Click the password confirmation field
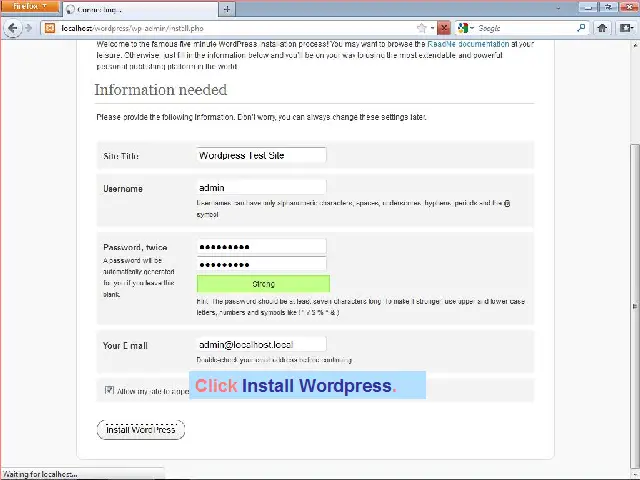The height and width of the screenshot is (480, 640). pos(261,264)
